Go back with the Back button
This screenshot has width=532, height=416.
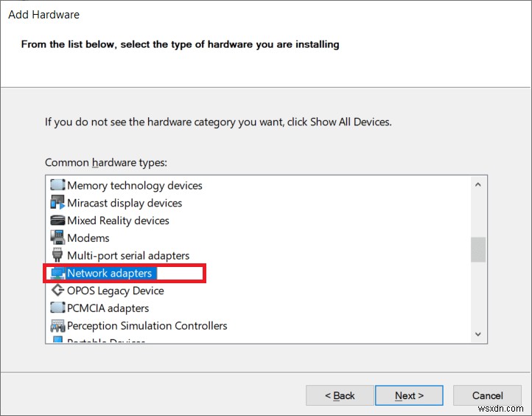[x=340, y=395]
